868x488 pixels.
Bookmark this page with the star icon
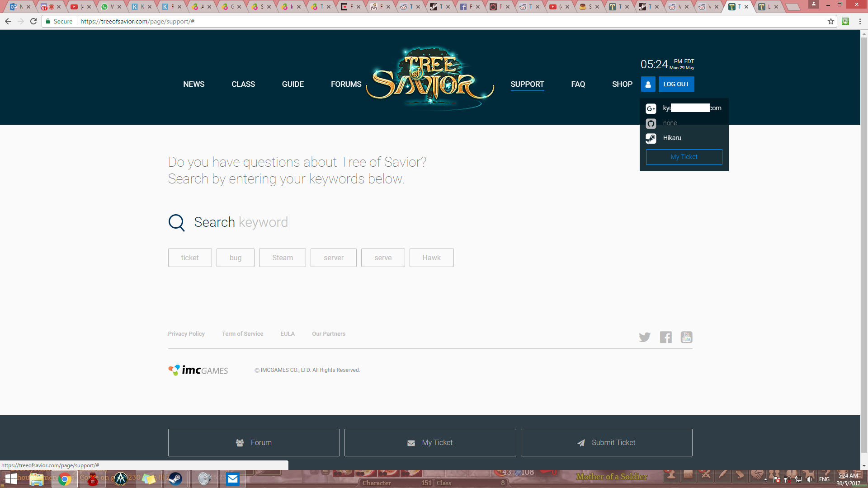[x=831, y=21]
